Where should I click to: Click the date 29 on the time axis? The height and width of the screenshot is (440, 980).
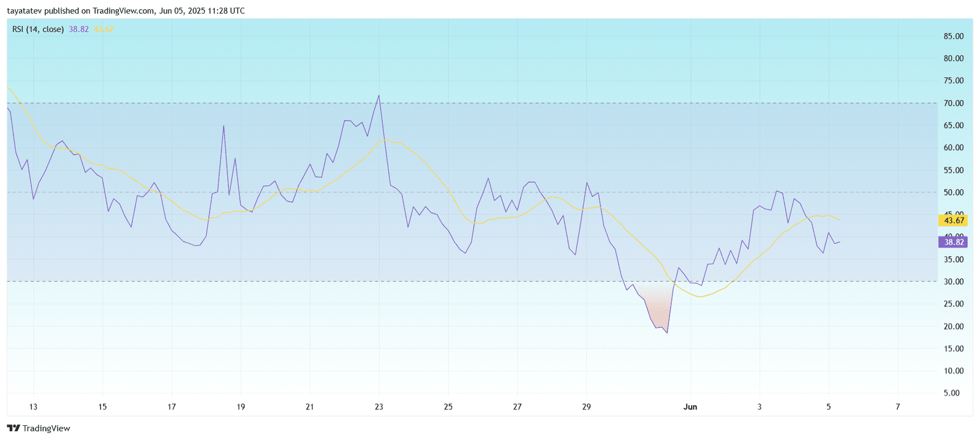coord(587,407)
